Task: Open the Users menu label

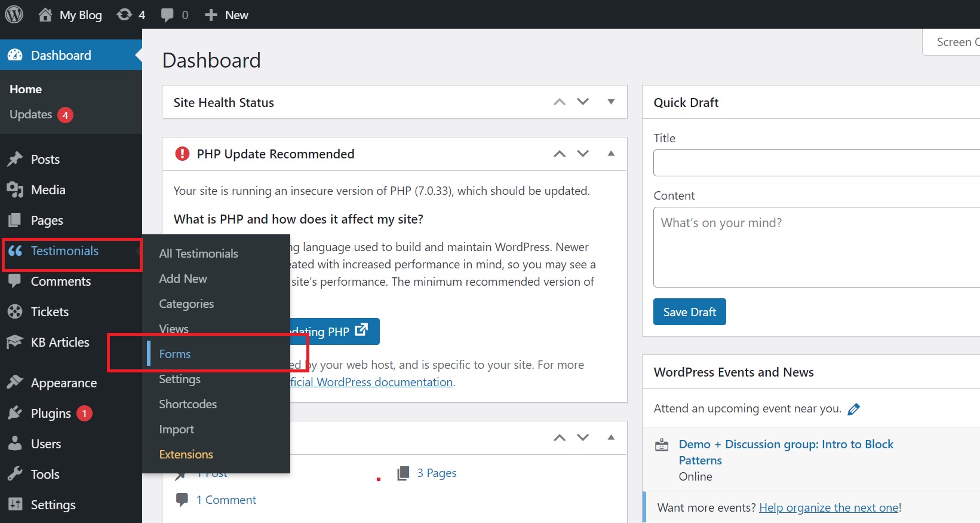Action: [x=46, y=444]
